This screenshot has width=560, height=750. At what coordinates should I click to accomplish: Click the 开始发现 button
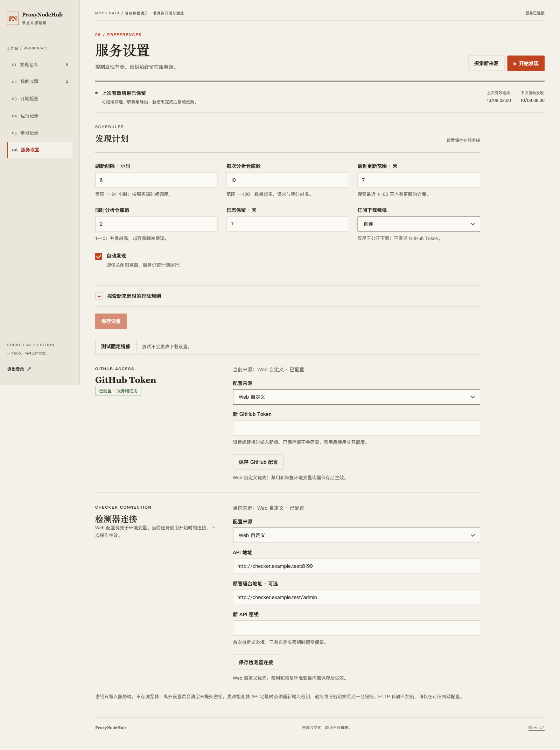[526, 63]
